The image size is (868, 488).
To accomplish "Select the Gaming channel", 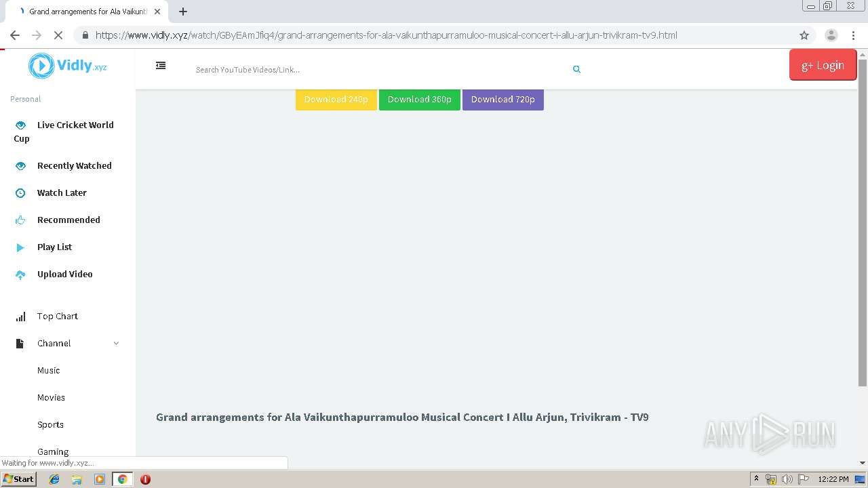I will point(53,451).
